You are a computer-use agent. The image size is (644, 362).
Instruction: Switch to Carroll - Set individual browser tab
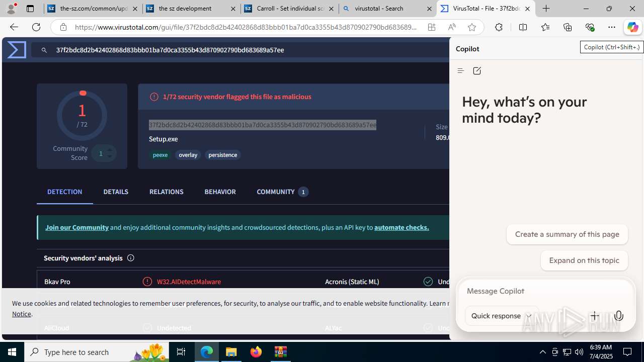289,9
